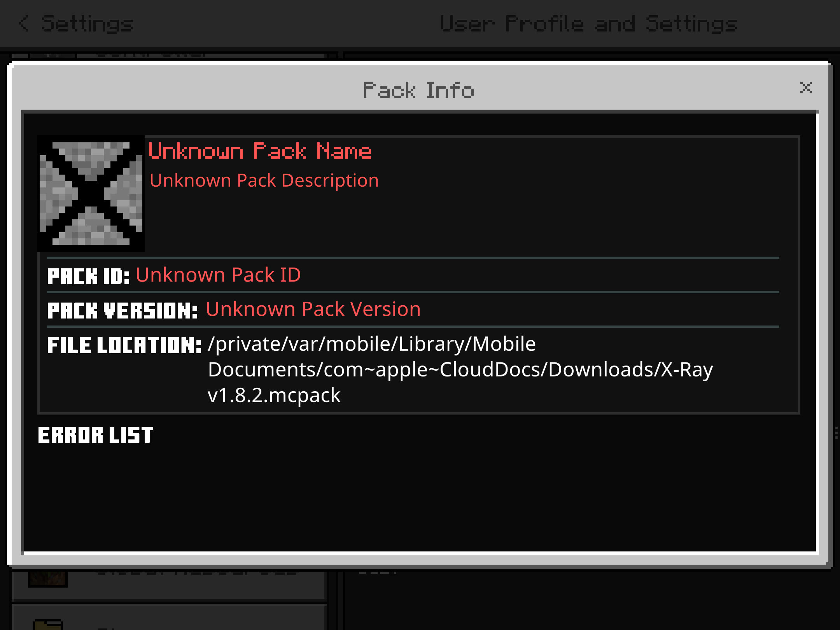Select the Unknown Pack Name text
The height and width of the screenshot is (630, 840).
click(260, 151)
